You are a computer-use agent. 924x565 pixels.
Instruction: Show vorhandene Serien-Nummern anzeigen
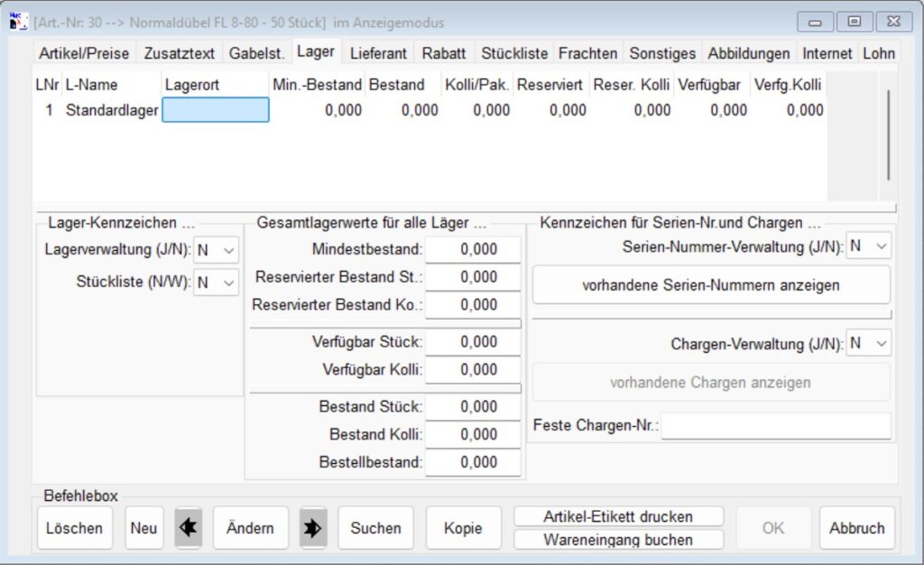(711, 285)
